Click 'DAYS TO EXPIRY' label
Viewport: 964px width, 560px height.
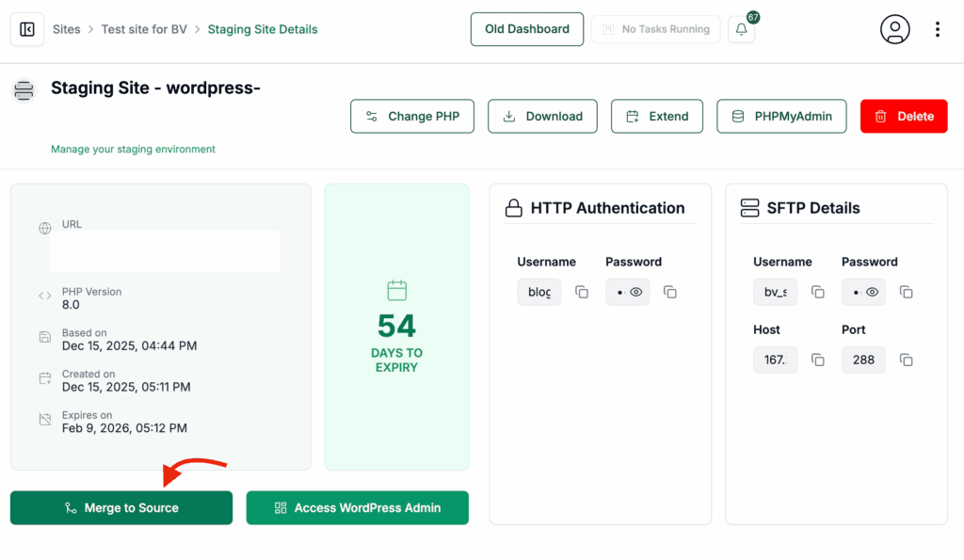pyautogui.click(x=396, y=360)
